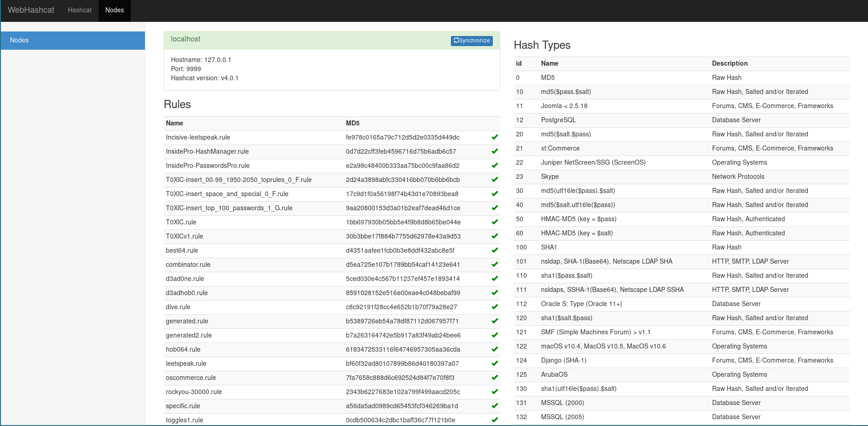This screenshot has width=868, height=426.
Task: Click the checkmark icon for dive.rule
Action: coord(495,307)
